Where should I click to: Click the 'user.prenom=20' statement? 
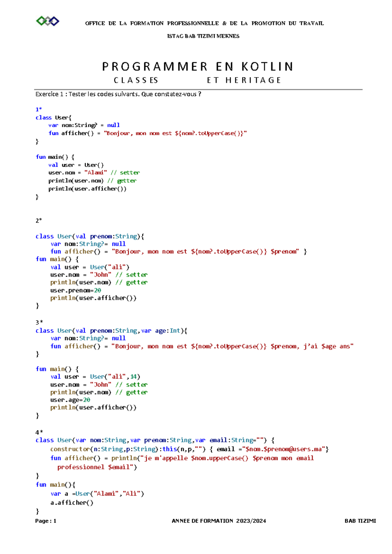(x=75, y=290)
